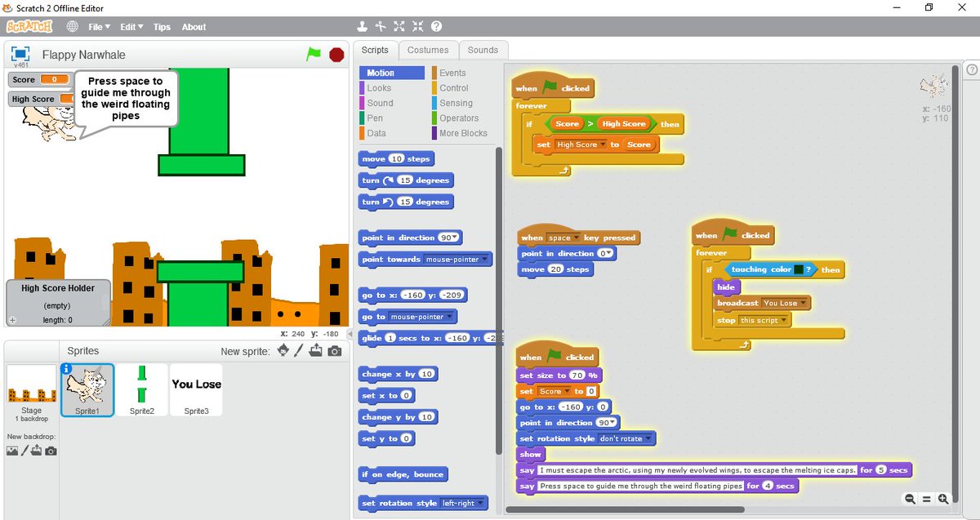This screenshot has height=520, width=980.
Task: Click plus on High Score Holder list
Action: (12, 320)
